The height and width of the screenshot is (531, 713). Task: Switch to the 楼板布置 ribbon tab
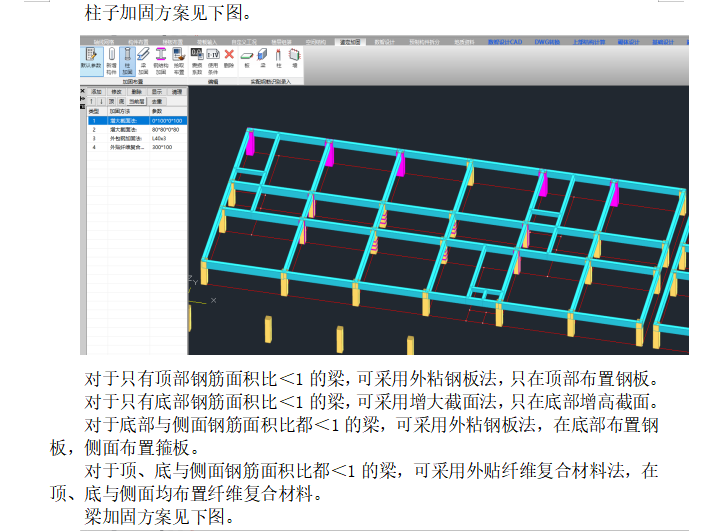pos(172,42)
